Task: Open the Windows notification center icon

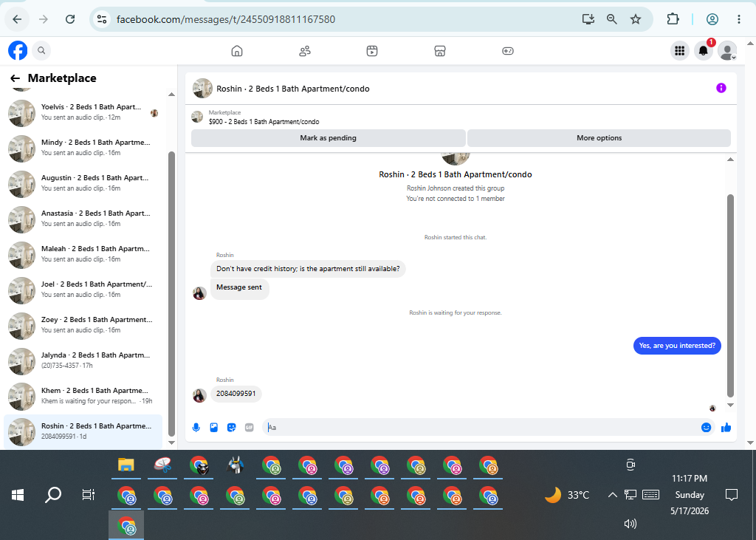Action: coord(732,495)
